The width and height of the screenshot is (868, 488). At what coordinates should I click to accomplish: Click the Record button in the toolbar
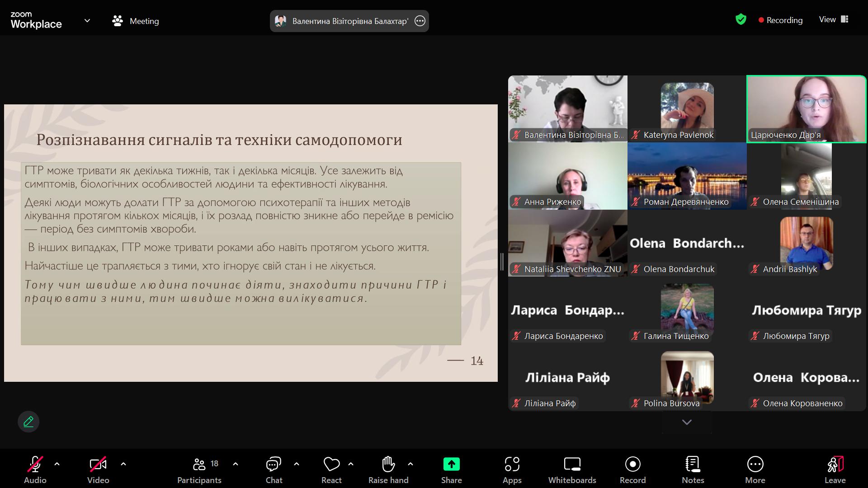click(633, 470)
